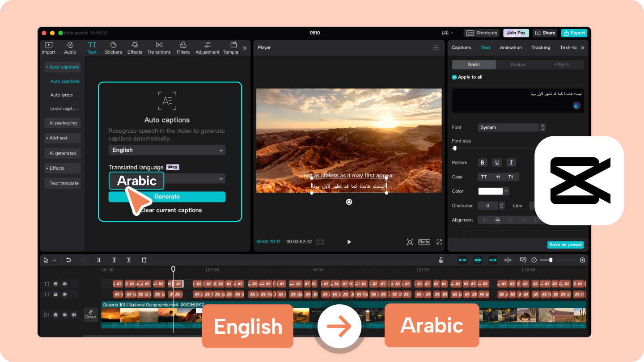Switch to the Animation tab
This screenshot has width=644, height=362.
click(511, 47)
